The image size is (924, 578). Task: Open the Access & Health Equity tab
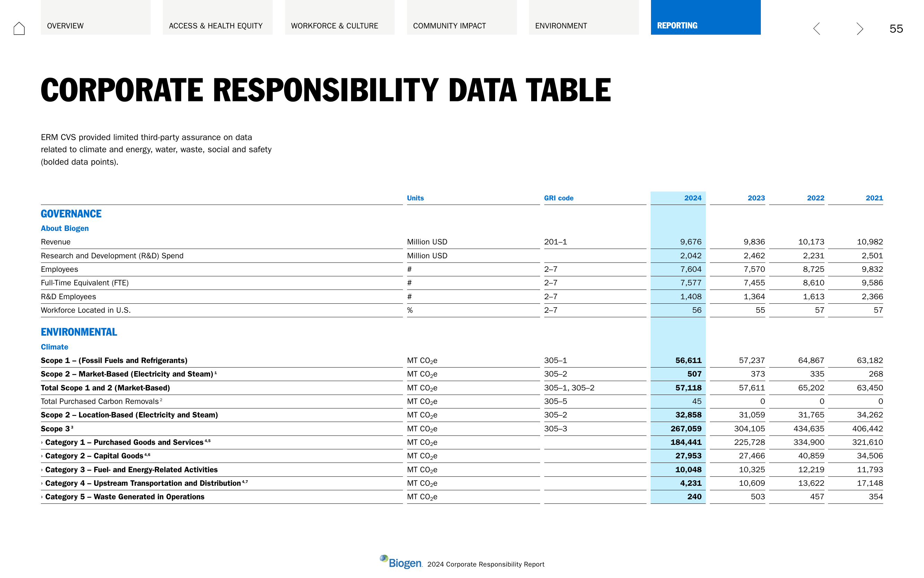coord(217,17)
